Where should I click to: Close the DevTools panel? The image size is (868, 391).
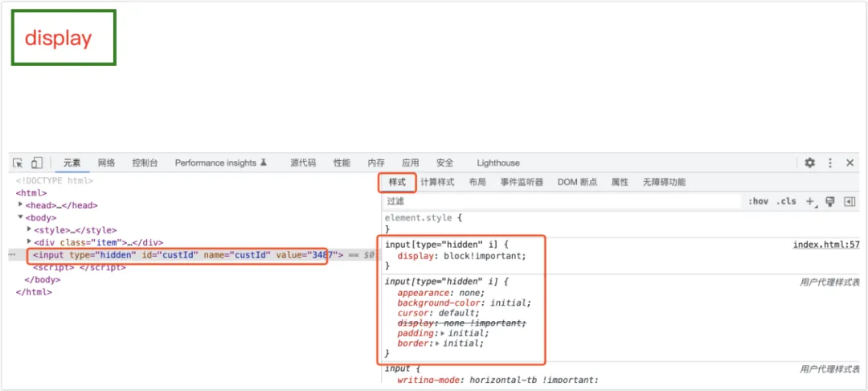point(850,163)
